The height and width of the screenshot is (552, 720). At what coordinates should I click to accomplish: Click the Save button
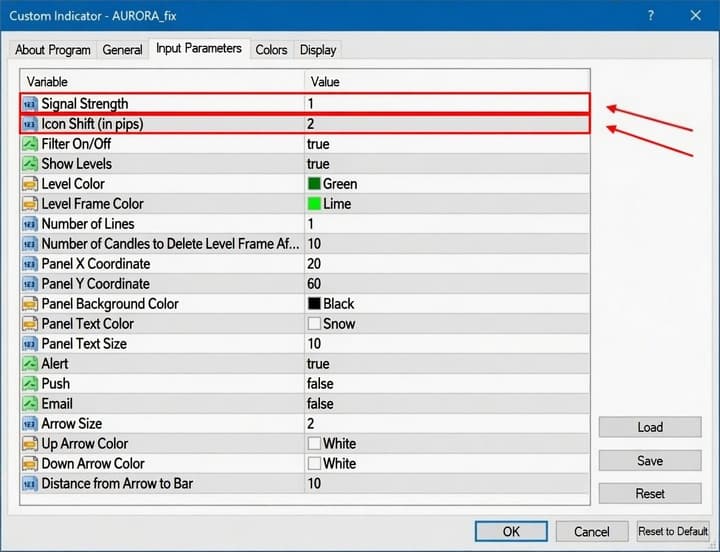pyautogui.click(x=650, y=461)
